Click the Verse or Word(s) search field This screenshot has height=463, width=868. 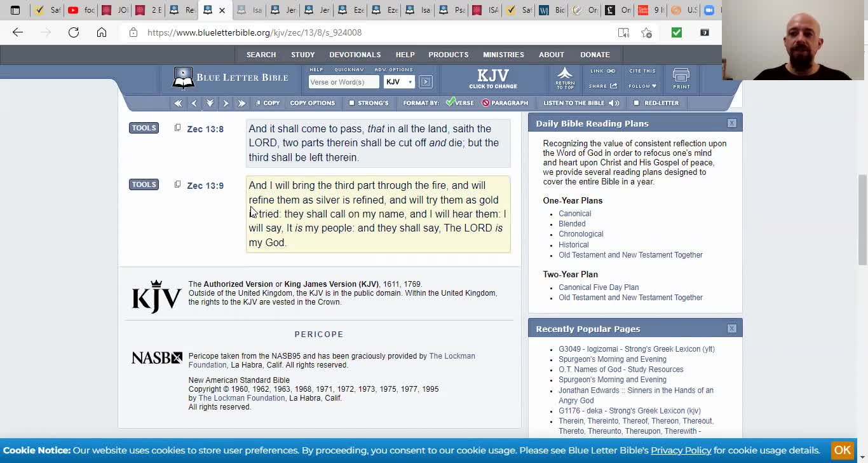click(344, 81)
